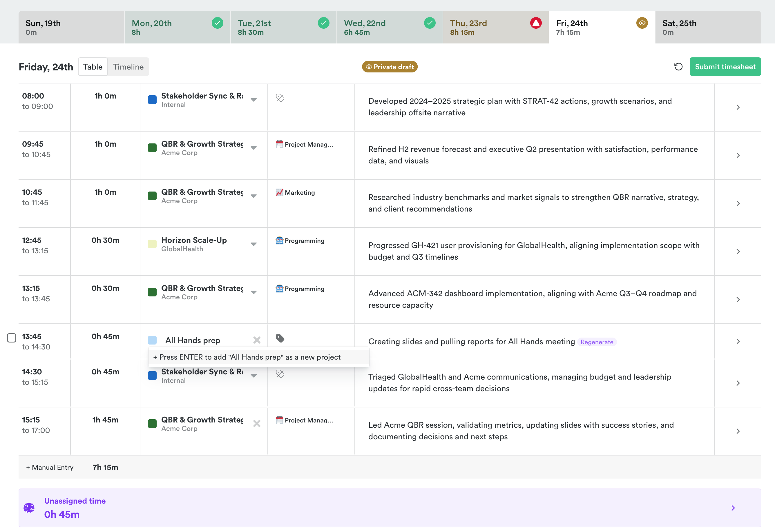This screenshot has height=532, width=775.
Task: Click Submit timesheet button
Action: [x=725, y=67]
